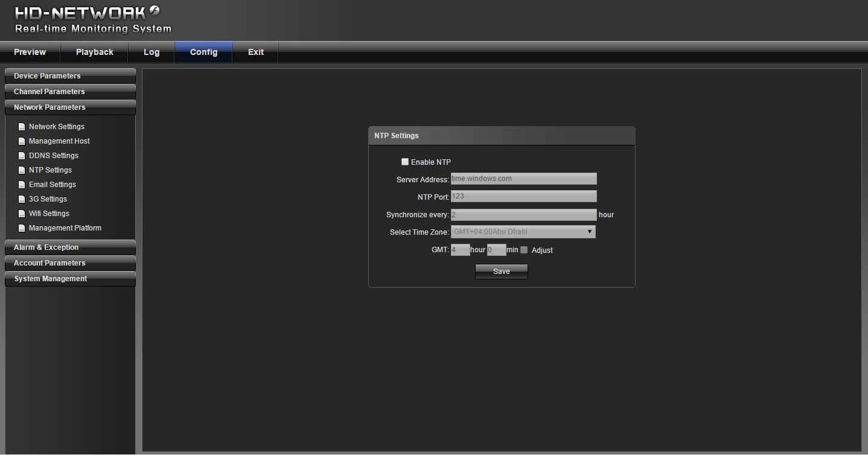Expand Account Parameters section
The image size is (868, 455).
[70, 263]
